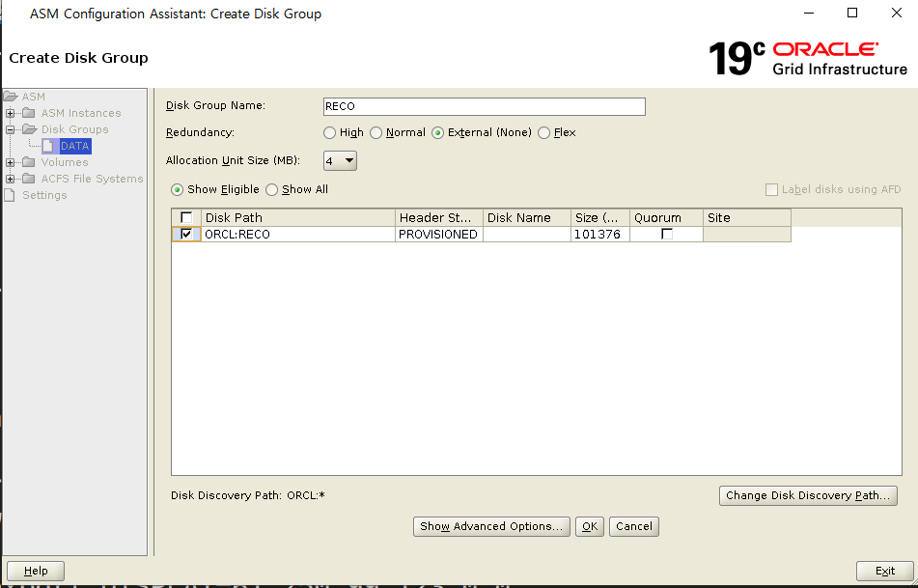Select DATA disk group in tree

point(75,146)
